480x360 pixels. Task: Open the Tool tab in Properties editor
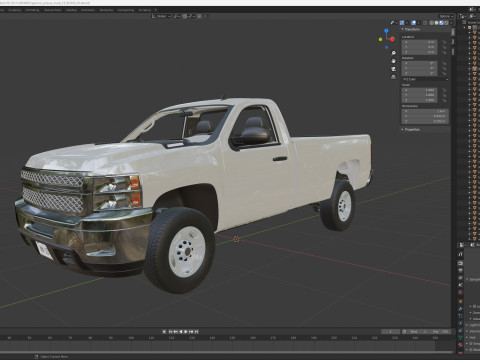click(460, 254)
